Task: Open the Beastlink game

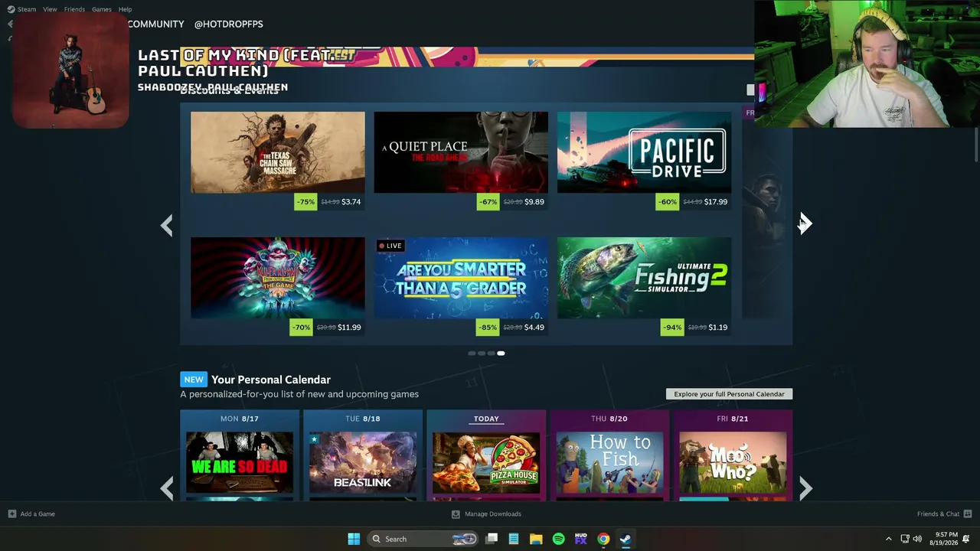Action: pyautogui.click(x=363, y=462)
